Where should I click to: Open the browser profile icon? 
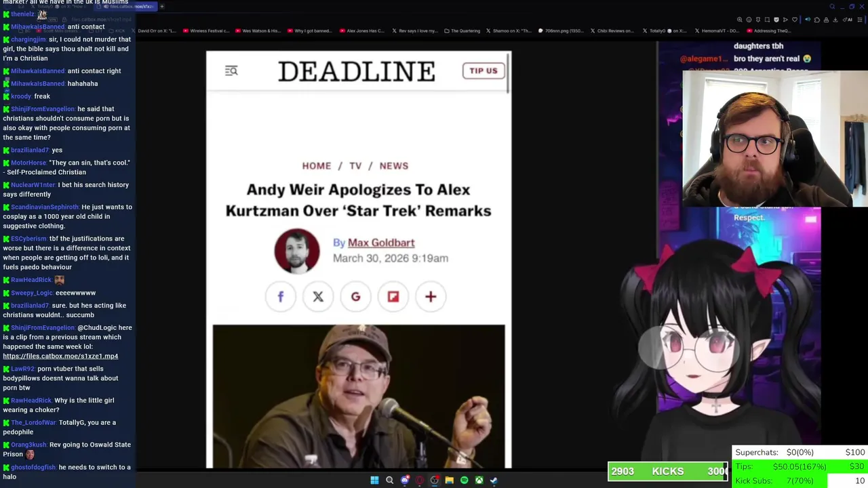pyautogui.click(x=826, y=20)
